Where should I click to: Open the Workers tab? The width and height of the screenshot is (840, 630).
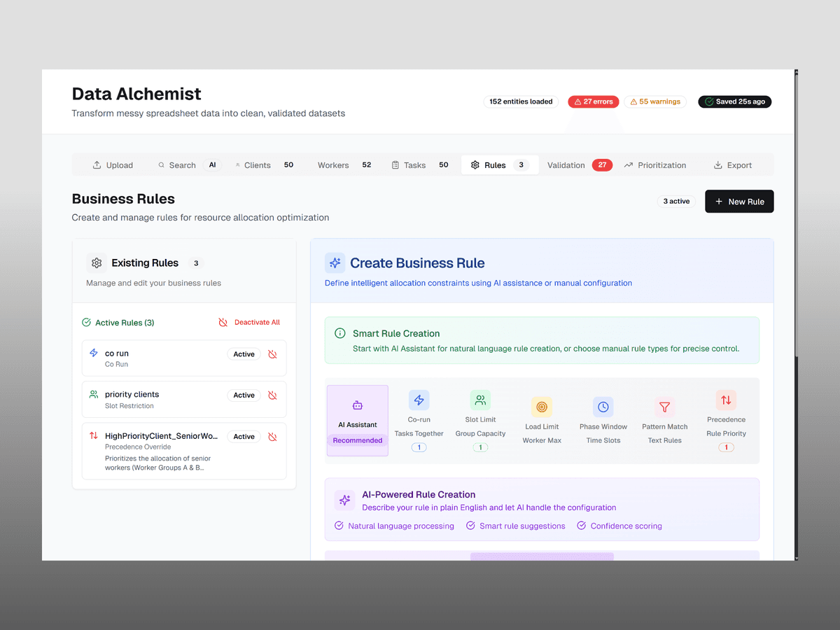[344, 165]
